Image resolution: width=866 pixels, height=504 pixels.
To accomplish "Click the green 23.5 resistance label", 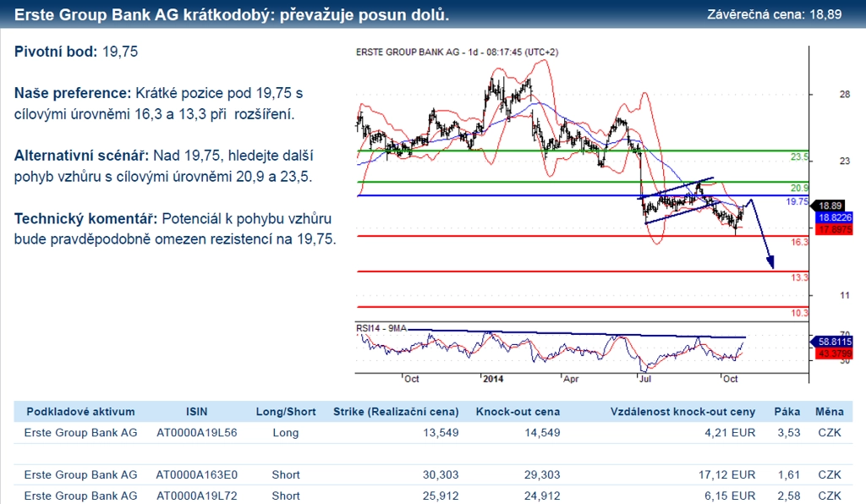I will [x=799, y=157].
